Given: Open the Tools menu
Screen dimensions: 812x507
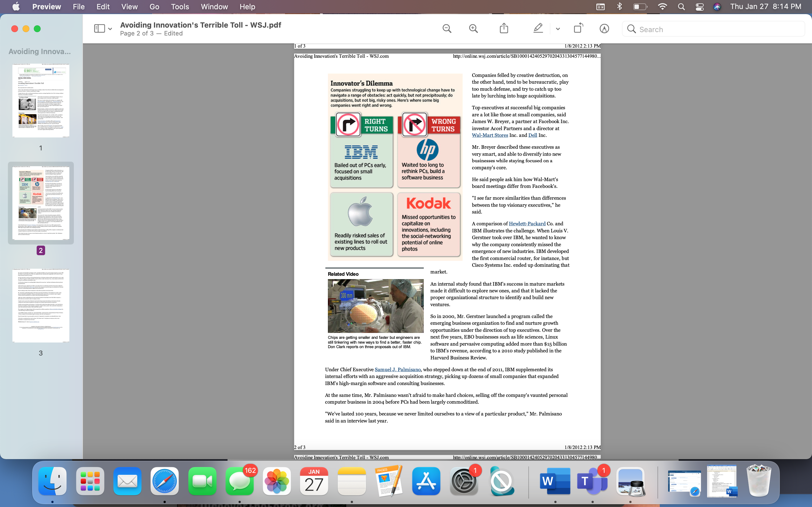Looking at the screenshot, I should tap(180, 6).
